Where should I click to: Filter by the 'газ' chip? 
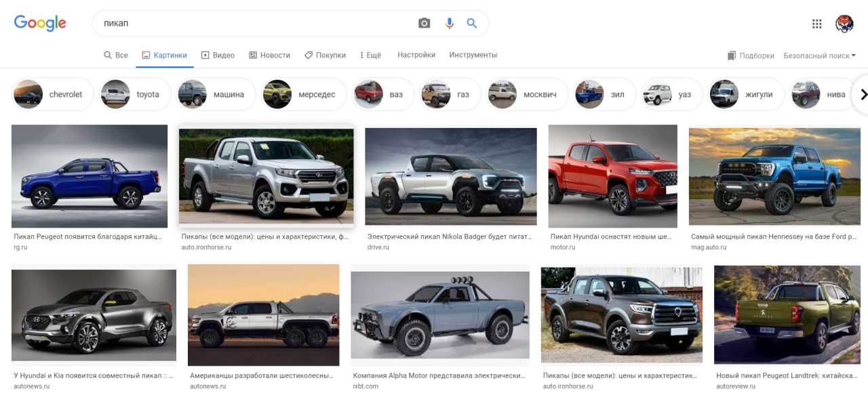pos(450,94)
